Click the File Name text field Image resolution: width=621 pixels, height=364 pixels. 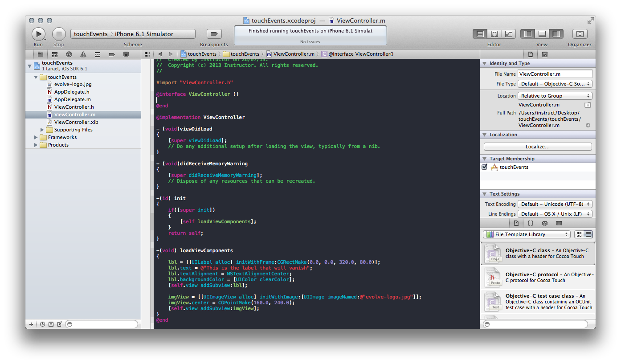click(555, 74)
